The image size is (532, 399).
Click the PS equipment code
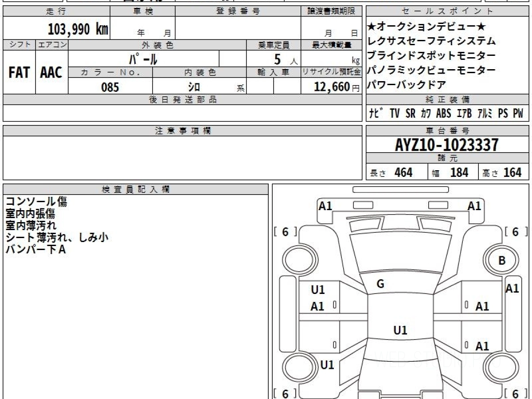click(x=503, y=113)
